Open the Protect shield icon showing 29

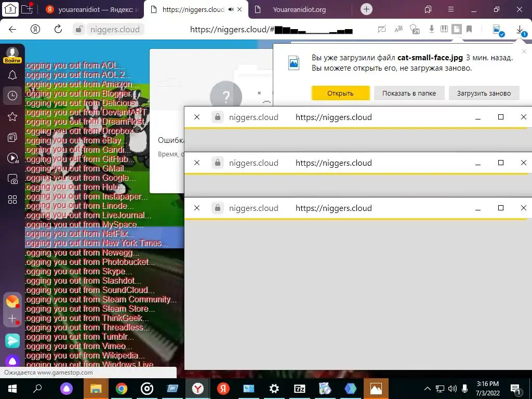414,29
